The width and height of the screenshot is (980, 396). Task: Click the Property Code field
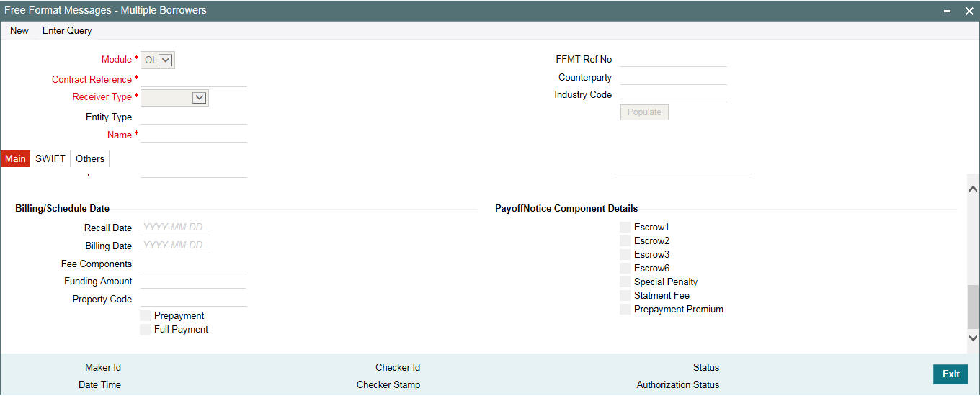tap(194, 299)
